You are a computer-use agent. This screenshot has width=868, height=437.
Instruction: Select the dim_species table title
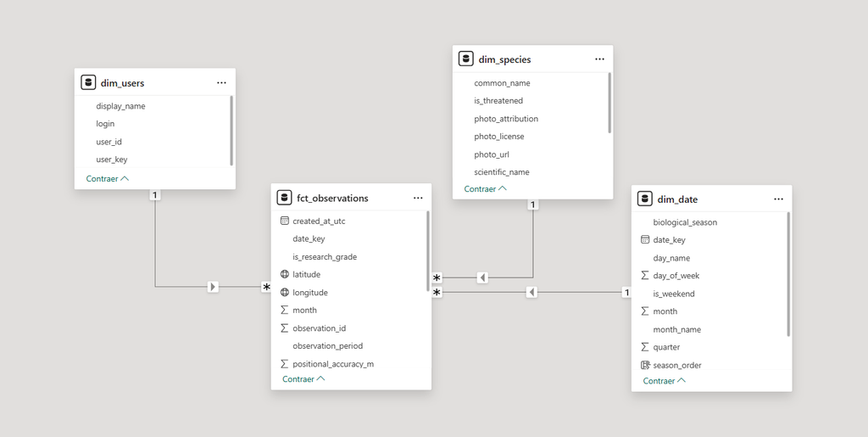tap(505, 59)
